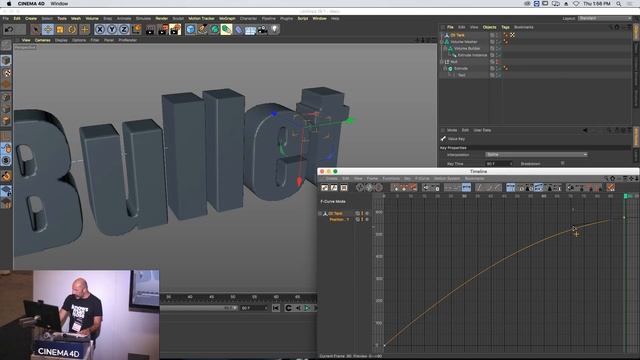Toggle enable checkmark for Volume Builder
This screenshot has height=360, width=640.
point(500,48)
